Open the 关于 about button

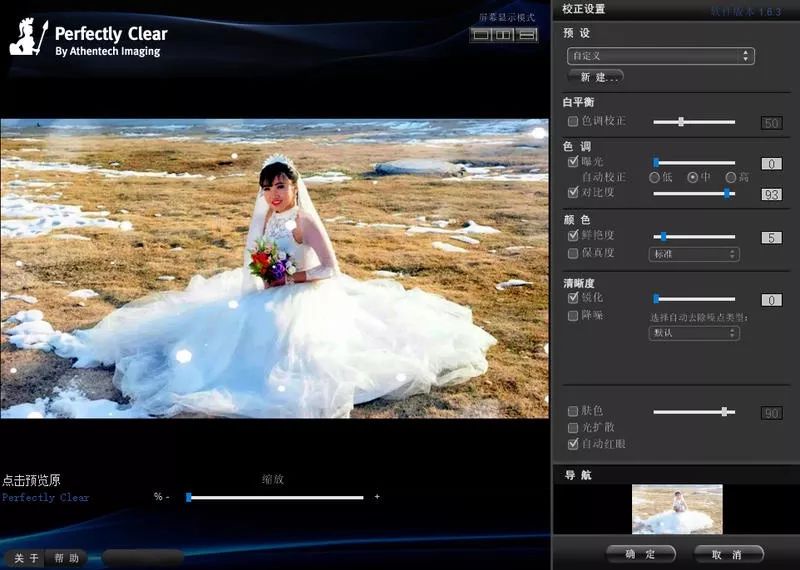(x=26, y=558)
